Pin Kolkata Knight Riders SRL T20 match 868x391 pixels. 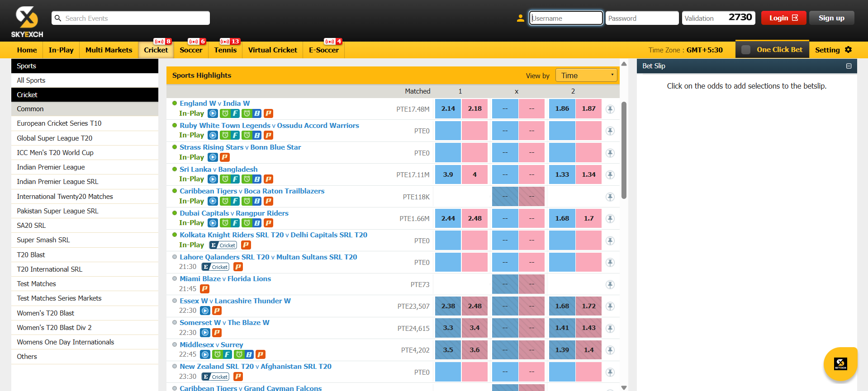click(x=610, y=240)
